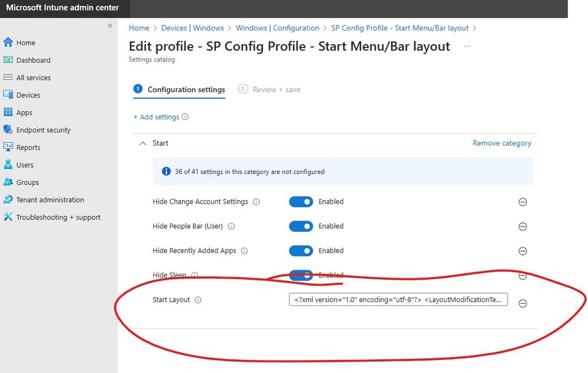Disable the Hide People Bar (User) toggle

click(300, 227)
